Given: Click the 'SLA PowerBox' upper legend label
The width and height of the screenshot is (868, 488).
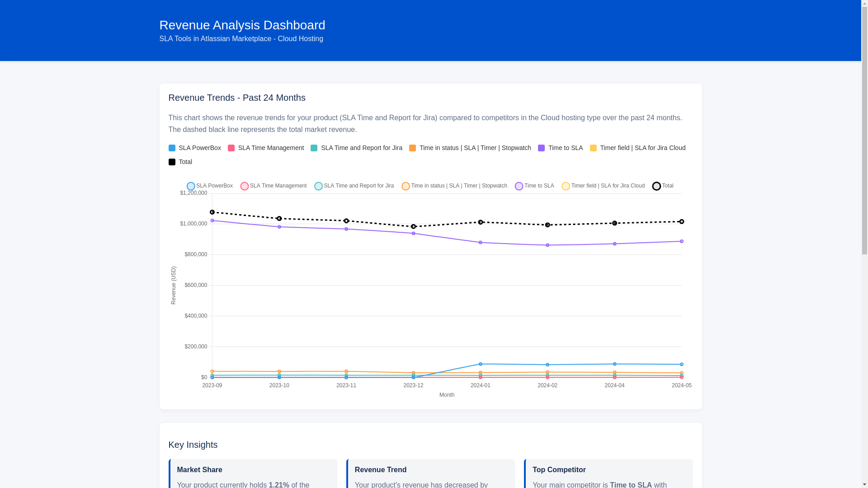Looking at the screenshot, I should tap(200, 148).
